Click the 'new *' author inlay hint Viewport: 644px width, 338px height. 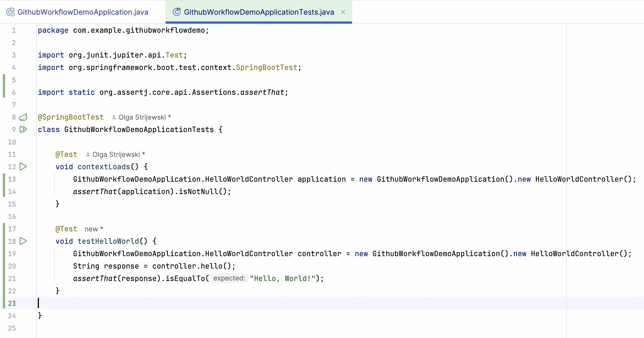[94, 229]
